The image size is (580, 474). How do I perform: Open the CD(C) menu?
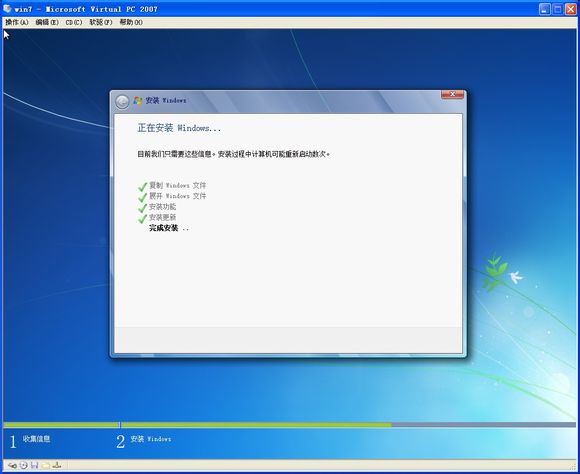pos(74,22)
